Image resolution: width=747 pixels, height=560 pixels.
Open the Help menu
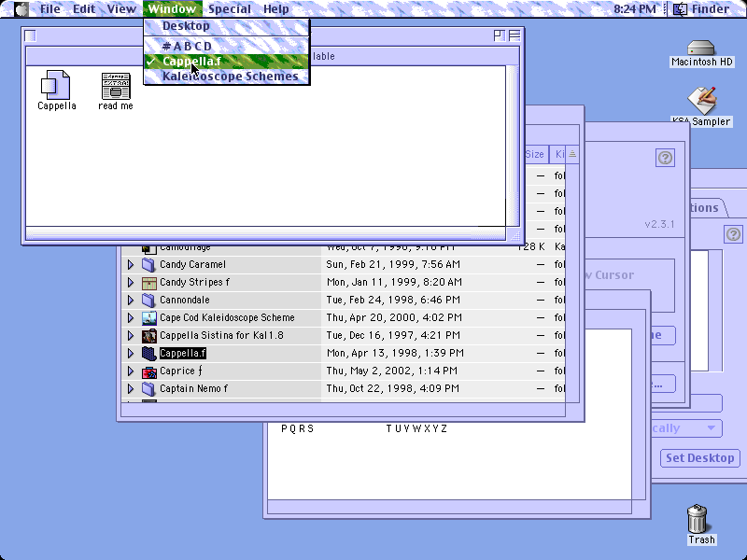pyautogui.click(x=276, y=9)
